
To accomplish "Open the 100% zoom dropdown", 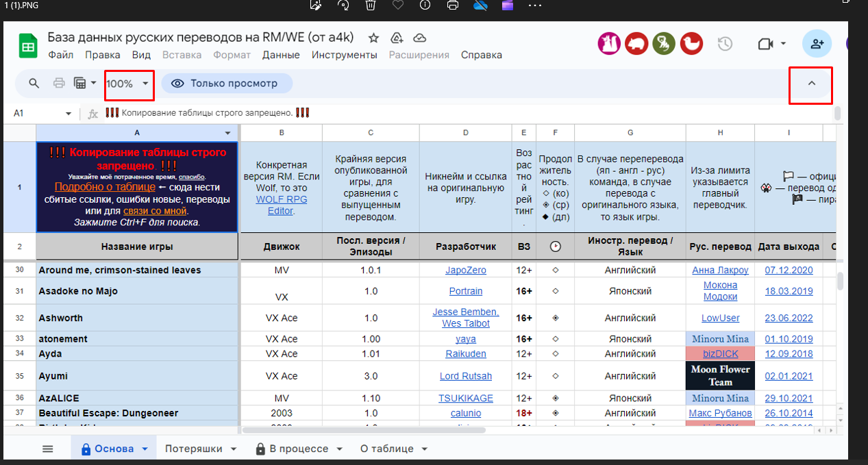I will pyautogui.click(x=128, y=84).
